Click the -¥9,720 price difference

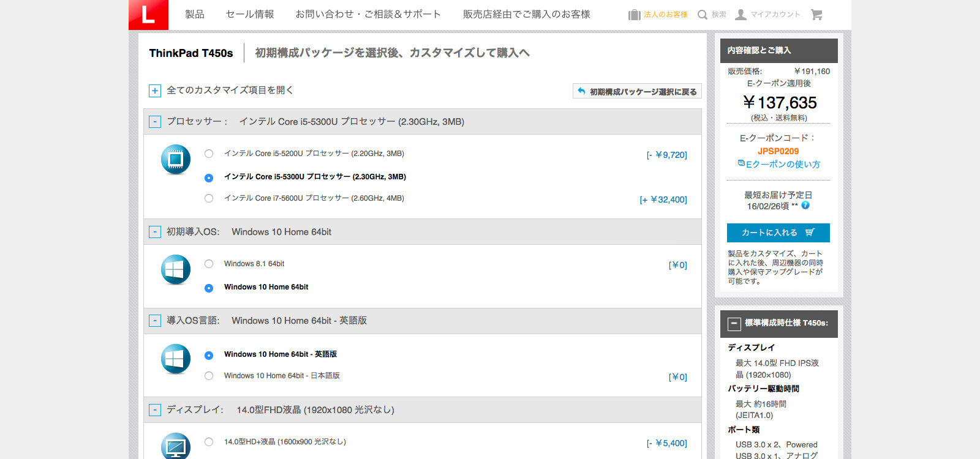click(667, 155)
